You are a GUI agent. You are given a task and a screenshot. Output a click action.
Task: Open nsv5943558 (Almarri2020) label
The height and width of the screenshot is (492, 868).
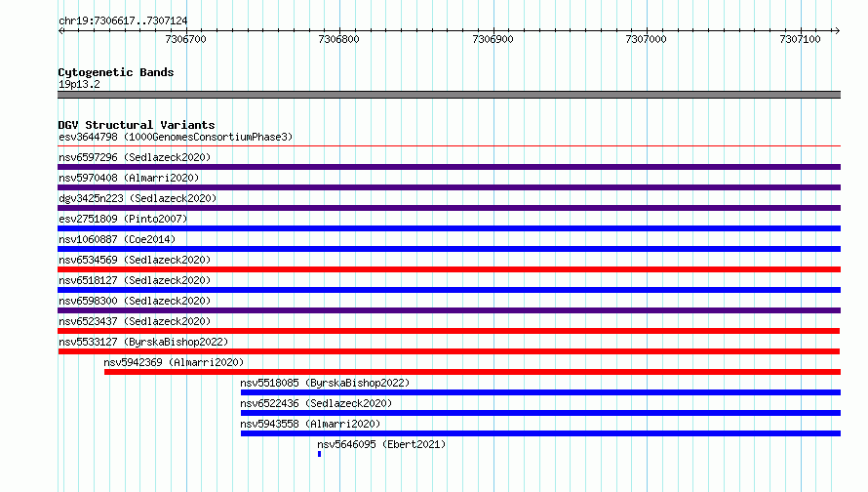click(x=310, y=424)
